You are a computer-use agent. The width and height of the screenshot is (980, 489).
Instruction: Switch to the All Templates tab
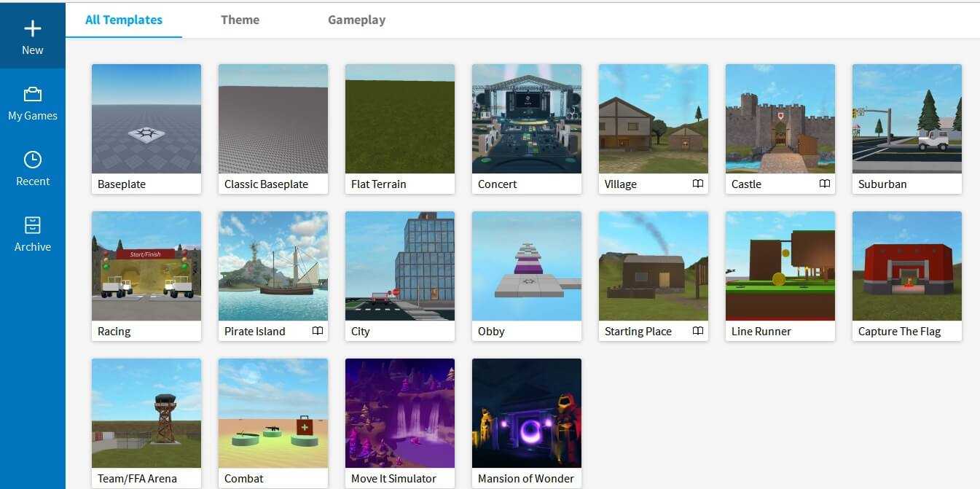(x=124, y=20)
